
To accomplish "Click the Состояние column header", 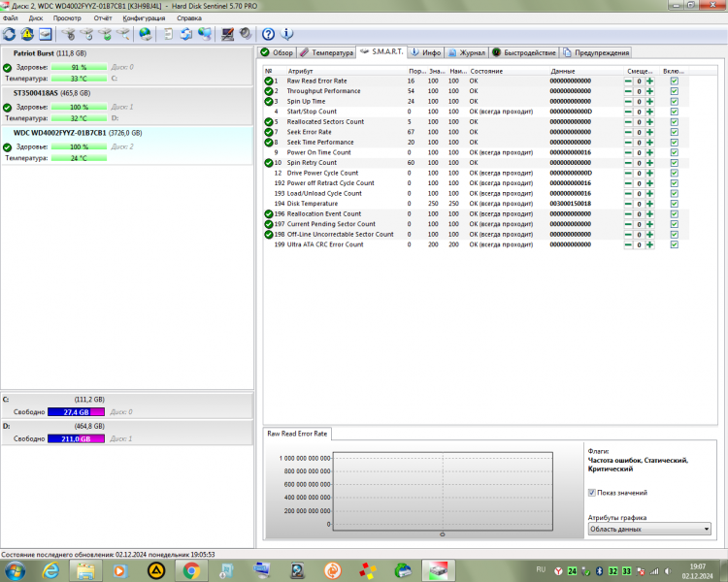I will [x=509, y=71].
